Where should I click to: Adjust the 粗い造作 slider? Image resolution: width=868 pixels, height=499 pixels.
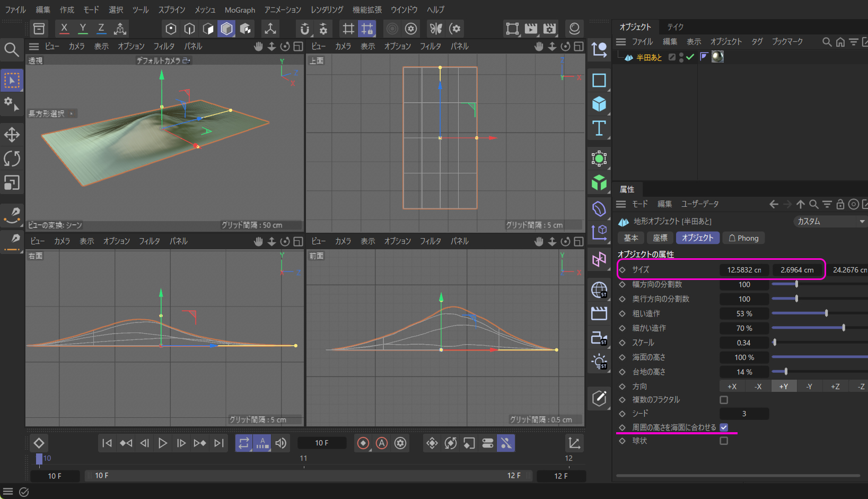(826, 313)
